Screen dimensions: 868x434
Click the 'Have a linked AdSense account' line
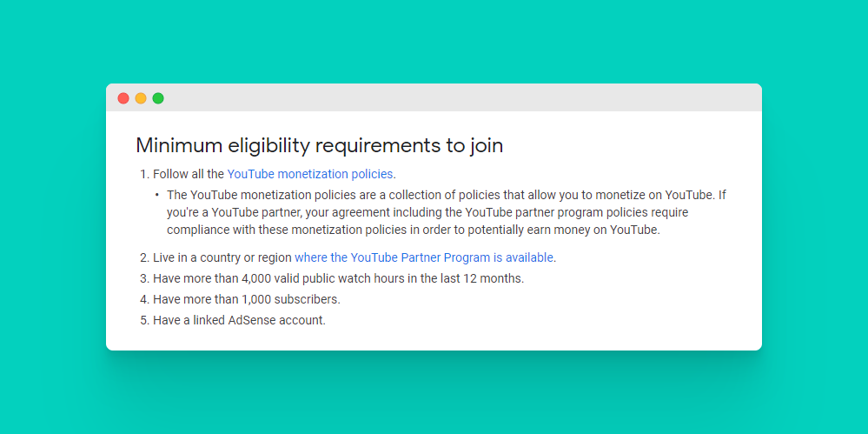coord(239,320)
